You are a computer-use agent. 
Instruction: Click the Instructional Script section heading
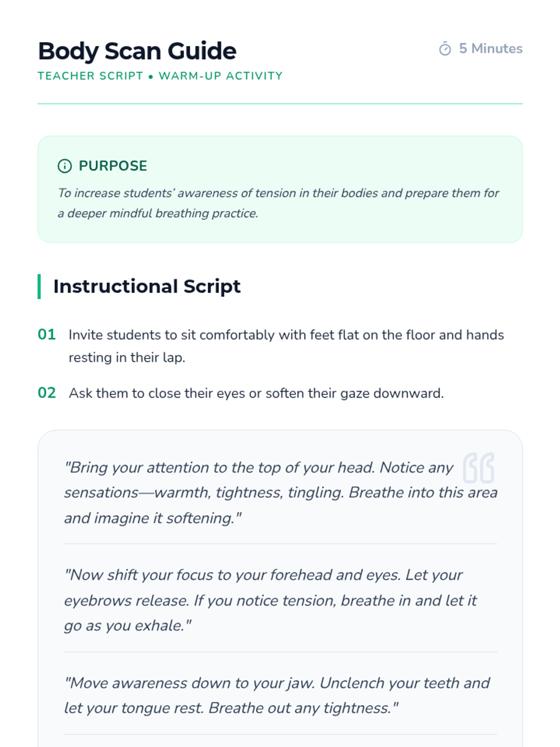[147, 286]
